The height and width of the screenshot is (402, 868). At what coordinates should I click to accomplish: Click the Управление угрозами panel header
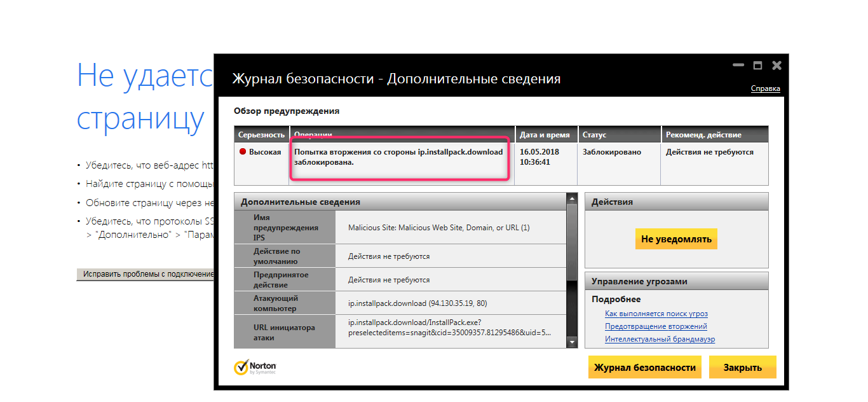(x=676, y=281)
